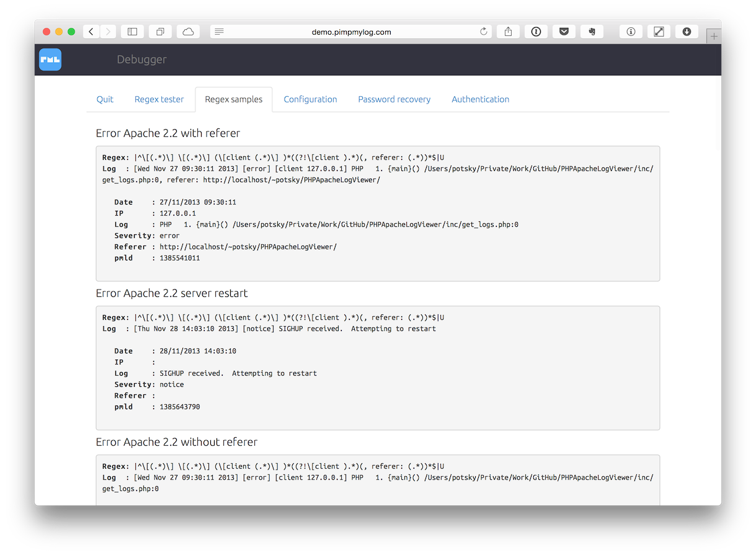Open the Configuration tab
Image resolution: width=756 pixels, height=555 pixels.
(310, 99)
